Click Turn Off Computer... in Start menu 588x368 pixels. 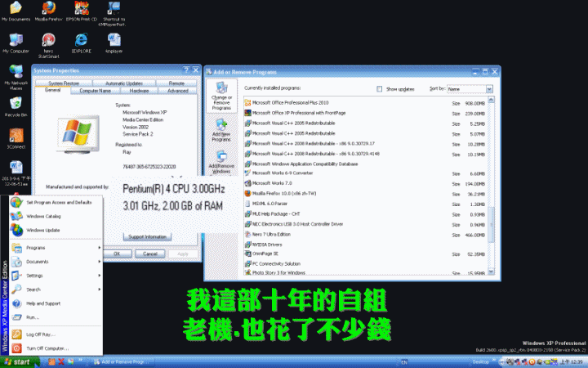[x=56, y=348]
